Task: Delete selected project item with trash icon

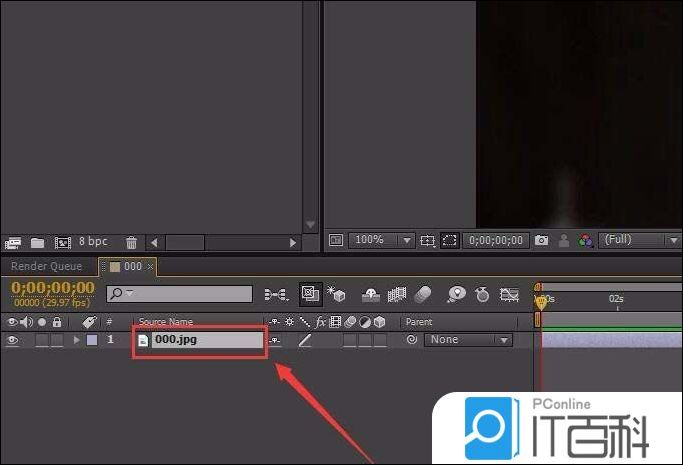Action: [131, 243]
